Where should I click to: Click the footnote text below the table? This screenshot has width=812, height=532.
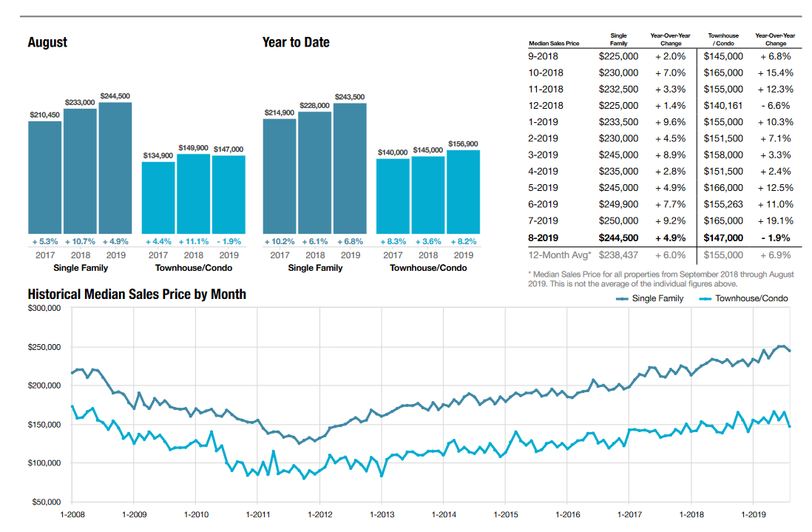[x=661, y=279]
